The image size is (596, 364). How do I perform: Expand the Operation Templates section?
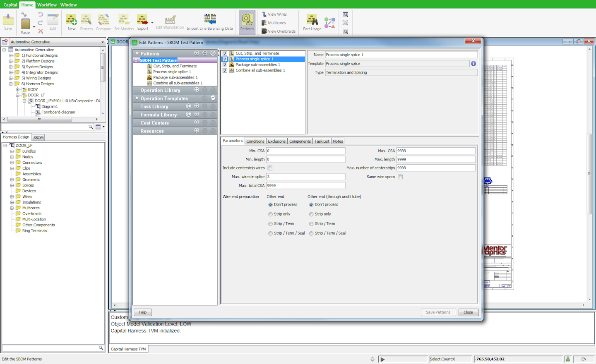(137, 98)
